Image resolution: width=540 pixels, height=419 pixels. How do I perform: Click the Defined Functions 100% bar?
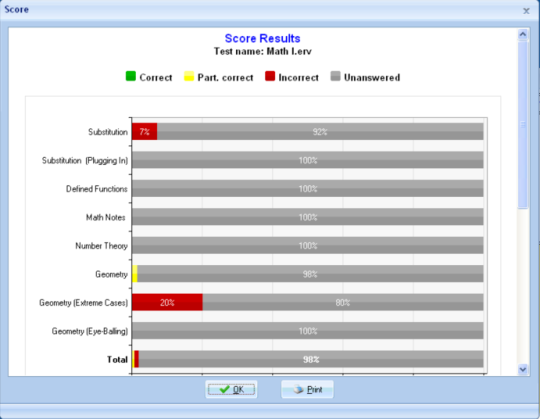(308, 189)
